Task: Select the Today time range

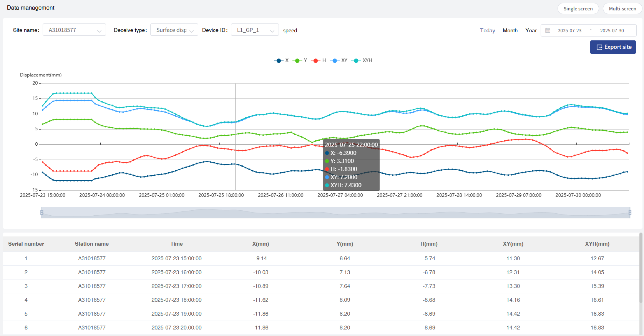Action: click(487, 30)
